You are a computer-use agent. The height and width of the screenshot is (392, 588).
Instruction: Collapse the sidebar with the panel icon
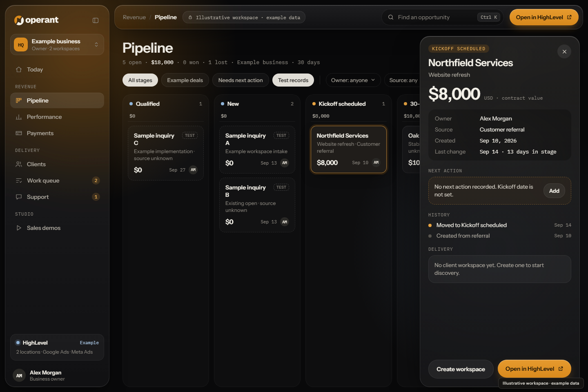pos(96,20)
